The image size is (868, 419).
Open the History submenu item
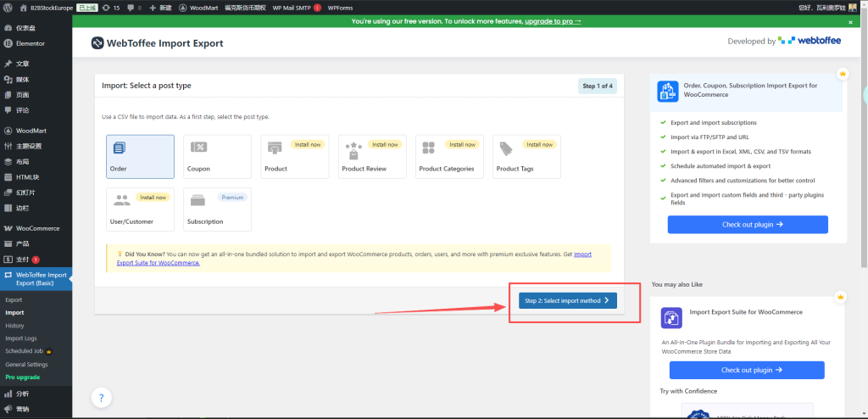click(14, 326)
